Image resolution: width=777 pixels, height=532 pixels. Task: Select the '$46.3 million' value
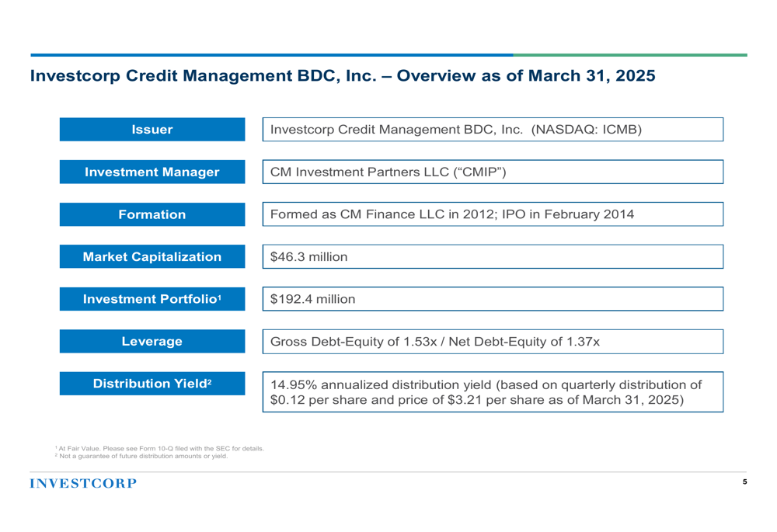[x=308, y=256]
